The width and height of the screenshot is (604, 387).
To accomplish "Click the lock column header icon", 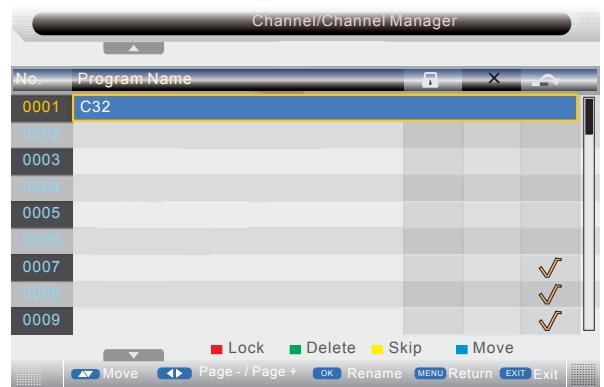I will (430, 80).
